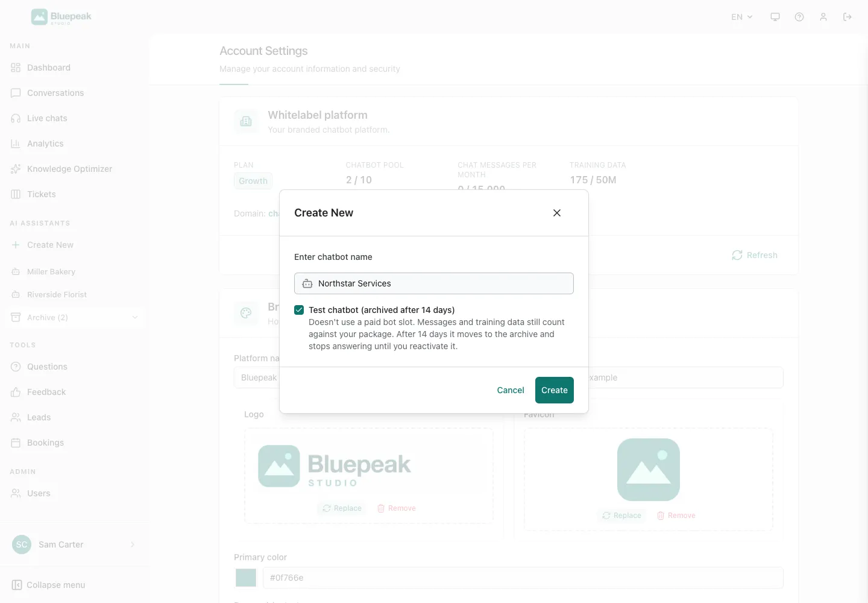The height and width of the screenshot is (603, 868).
Task: Click the Create button
Action: click(x=555, y=390)
